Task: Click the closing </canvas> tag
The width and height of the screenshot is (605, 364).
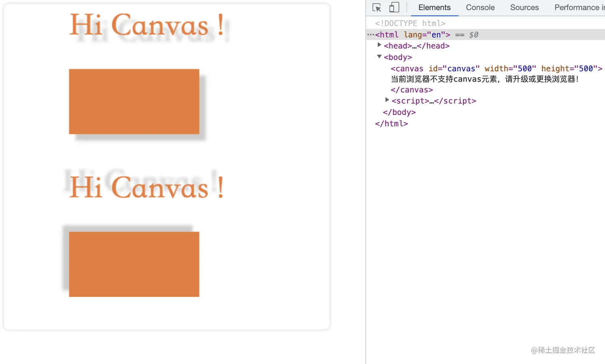Action: coord(411,90)
